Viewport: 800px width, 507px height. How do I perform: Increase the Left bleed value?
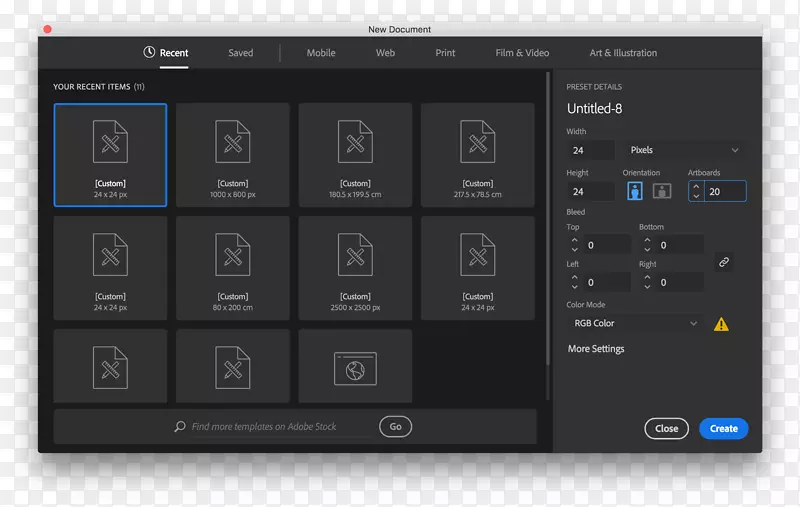click(574, 277)
